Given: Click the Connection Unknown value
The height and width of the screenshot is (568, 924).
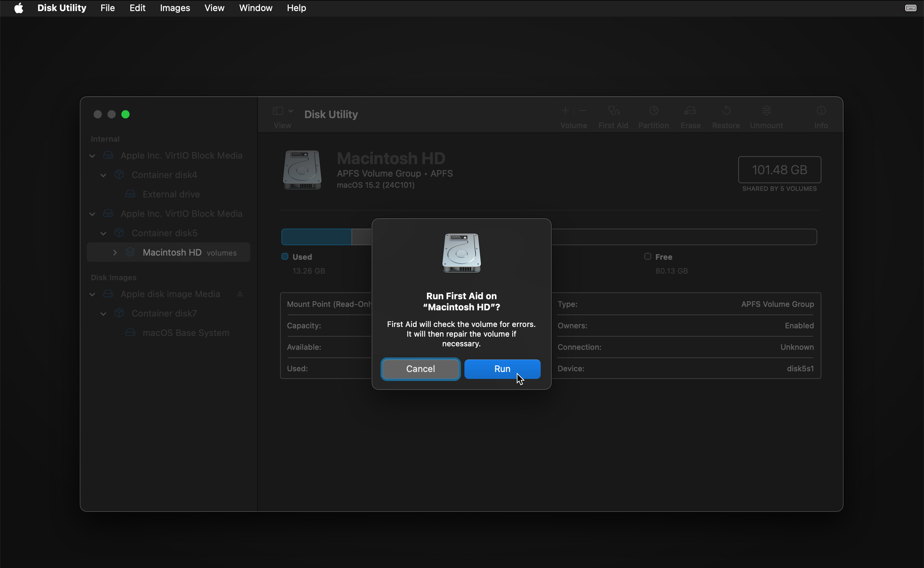Looking at the screenshot, I should pyautogui.click(x=797, y=347).
